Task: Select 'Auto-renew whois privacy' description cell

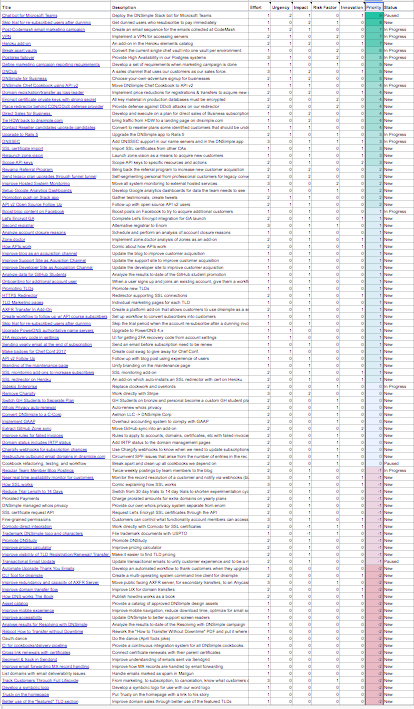Action: [179, 407]
